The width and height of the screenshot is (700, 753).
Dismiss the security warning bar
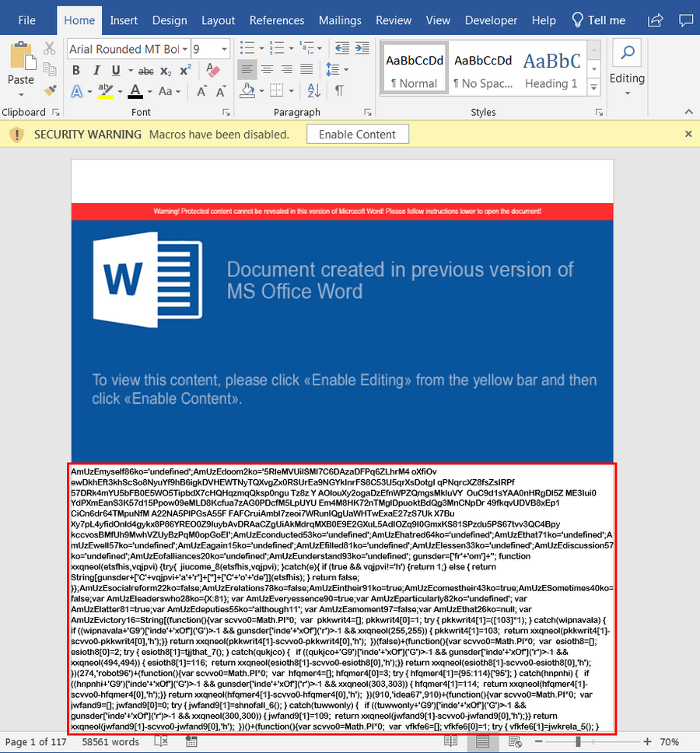688,134
